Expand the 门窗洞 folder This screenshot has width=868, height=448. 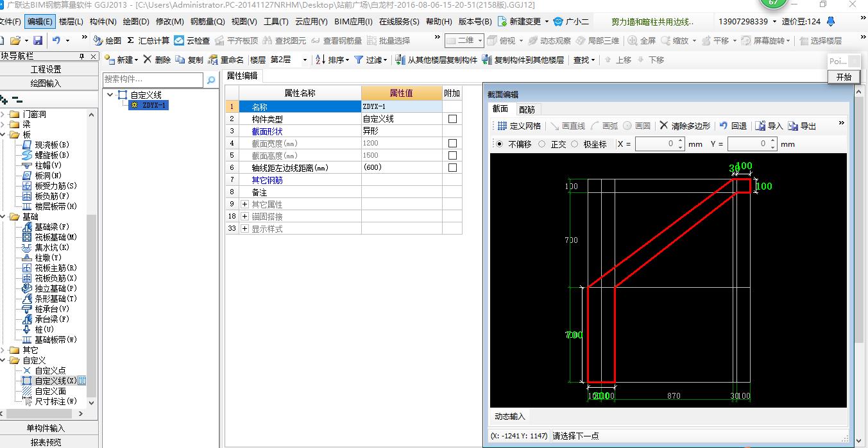3,114
